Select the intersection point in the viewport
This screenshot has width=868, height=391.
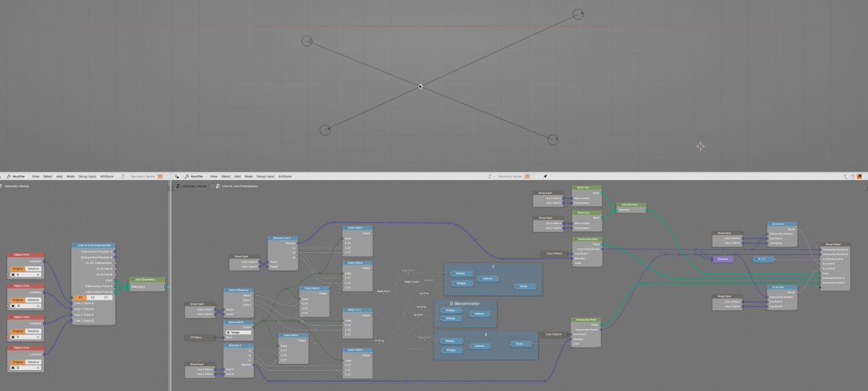click(x=421, y=87)
